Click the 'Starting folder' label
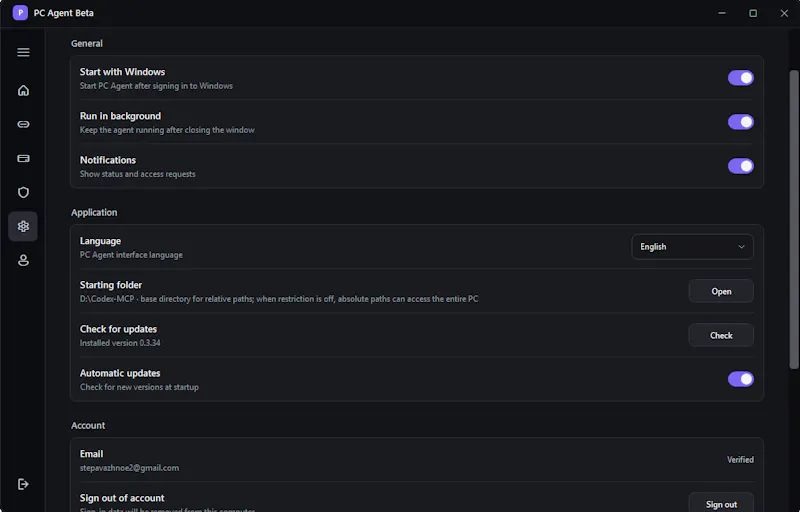 pos(111,285)
